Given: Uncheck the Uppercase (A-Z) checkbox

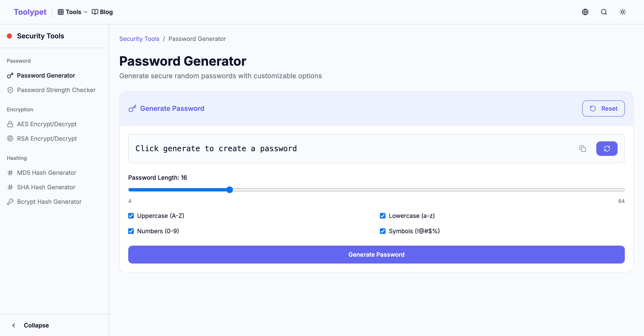Looking at the screenshot, I should coord(131,216).
